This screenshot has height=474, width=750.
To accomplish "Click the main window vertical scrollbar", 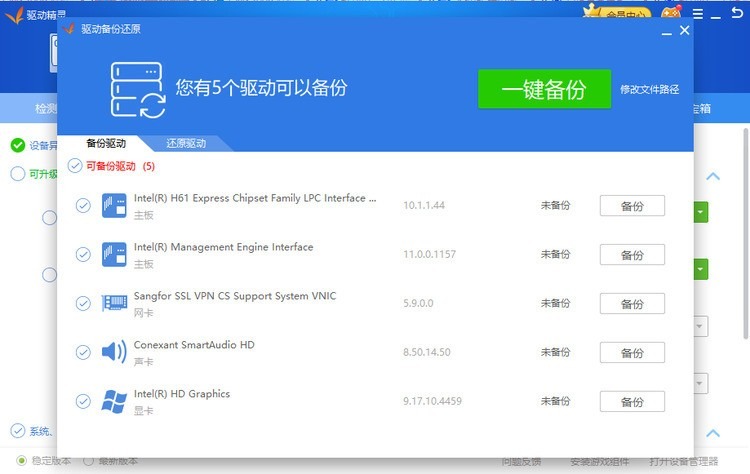I will point(746,233).
